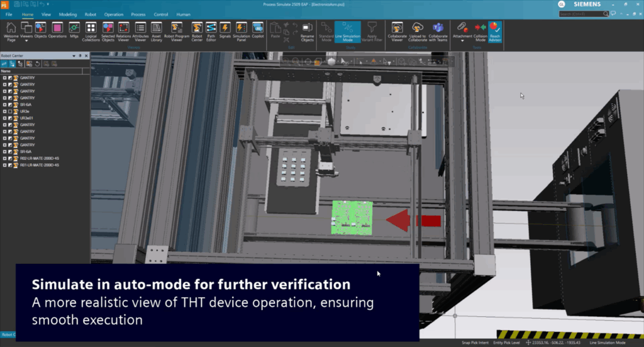Toggle checkbox for R02-LR-MATE-200iD-4S
The image size is (644, 347).
11,158
